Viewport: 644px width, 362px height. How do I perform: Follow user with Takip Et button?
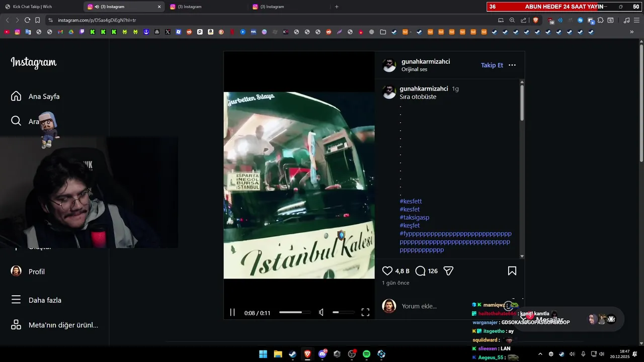click(492, 65)
